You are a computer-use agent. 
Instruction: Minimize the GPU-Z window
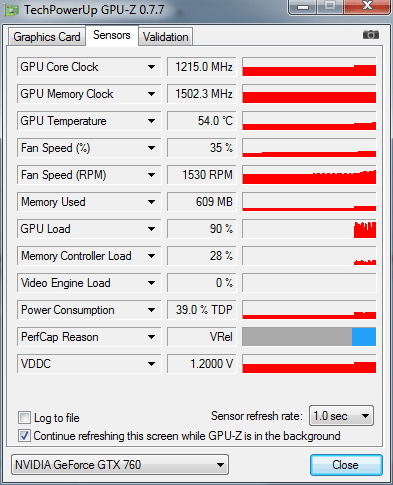(303, 6)
